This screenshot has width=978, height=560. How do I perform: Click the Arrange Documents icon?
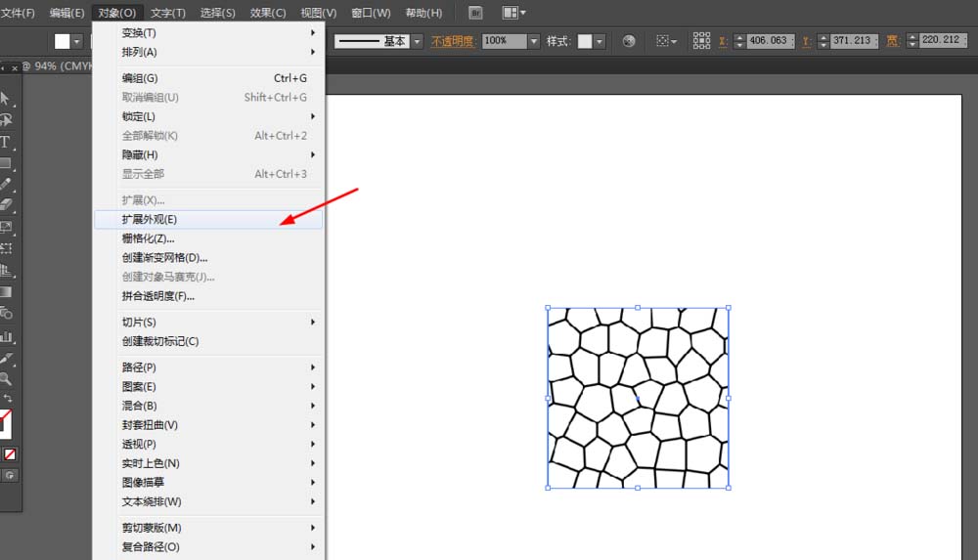tap(512, 13)
